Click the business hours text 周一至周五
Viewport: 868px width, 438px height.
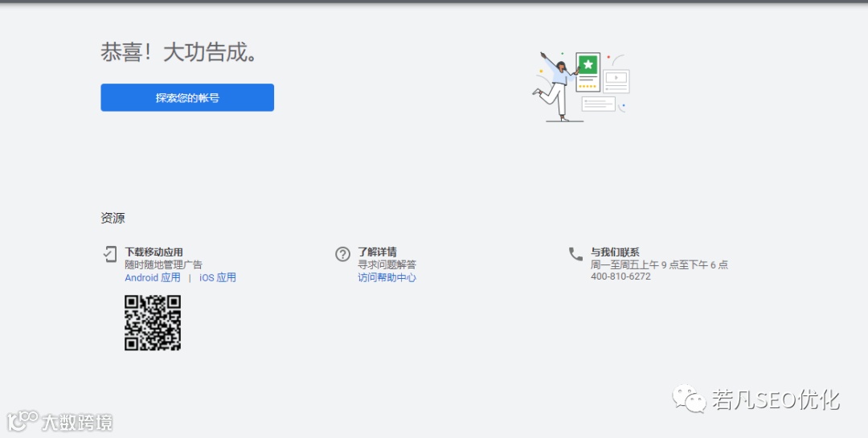coord(659,264)
